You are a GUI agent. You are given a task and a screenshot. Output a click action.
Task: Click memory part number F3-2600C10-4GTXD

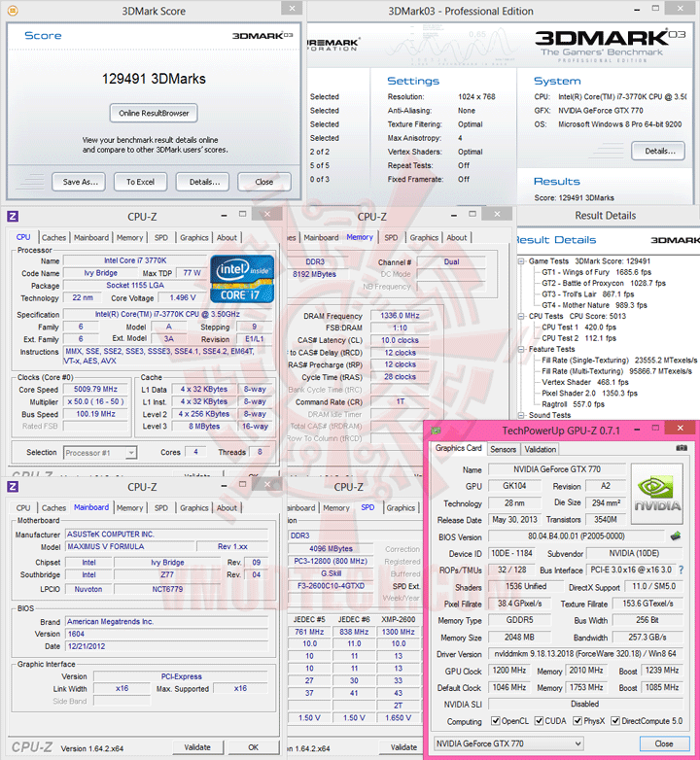(331, 585)
